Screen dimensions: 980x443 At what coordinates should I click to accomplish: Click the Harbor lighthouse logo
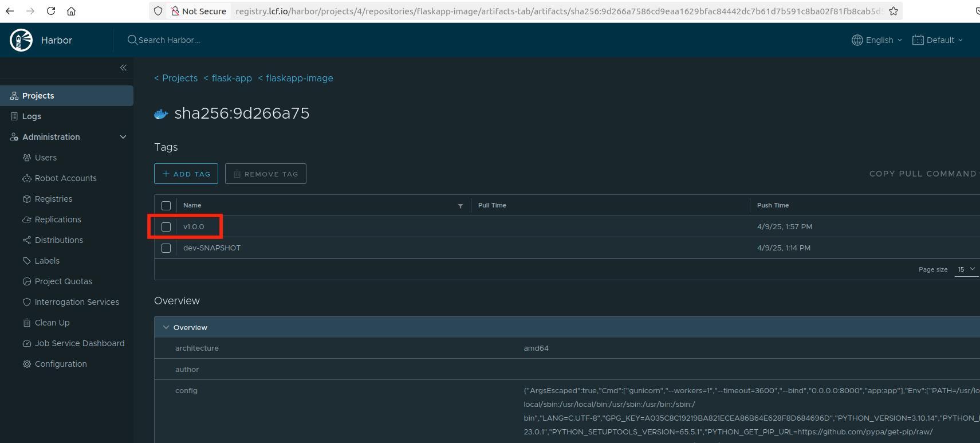[21, 40]
